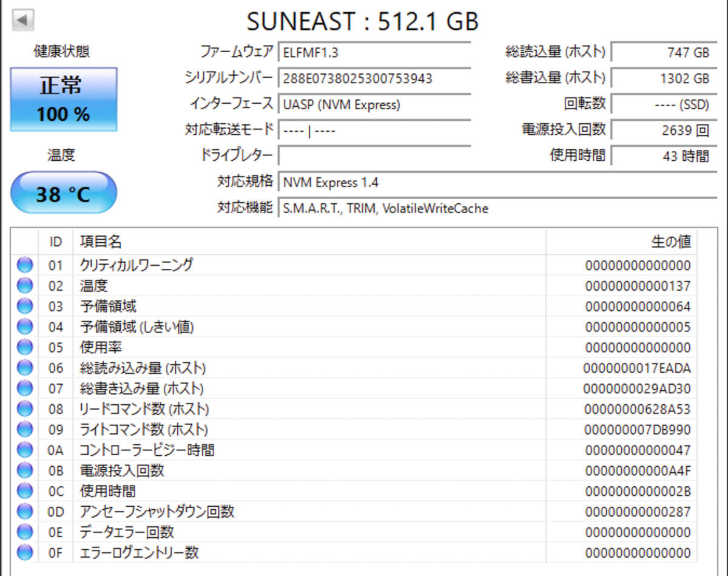Image resolution: width=728 pixels, height=576 pixels.
Task: Select the クリティカルワーニング row name
Action: coord(136,265)
